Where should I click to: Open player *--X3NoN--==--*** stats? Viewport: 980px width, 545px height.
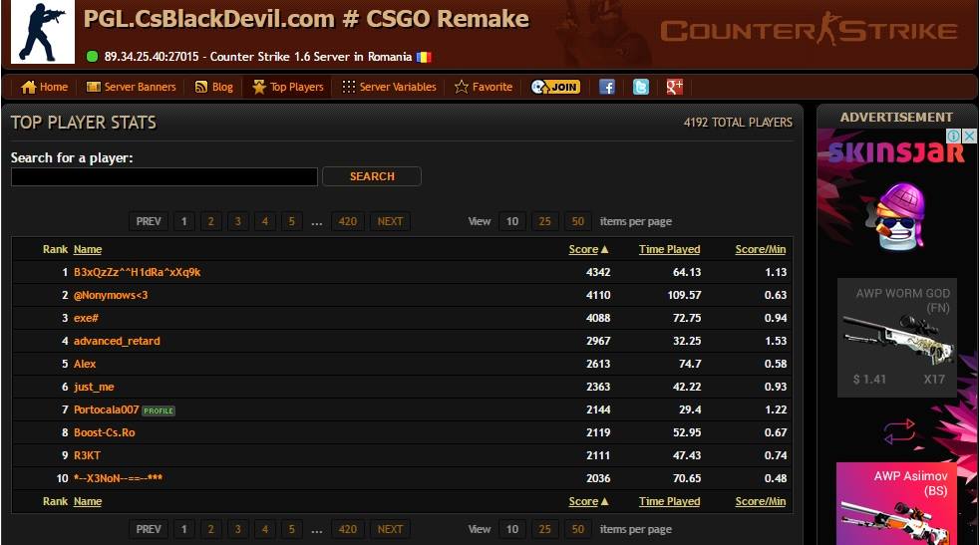118,478
